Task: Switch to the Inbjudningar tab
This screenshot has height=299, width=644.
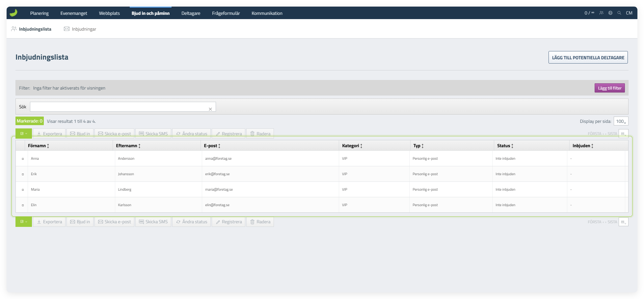Action: 80,29
